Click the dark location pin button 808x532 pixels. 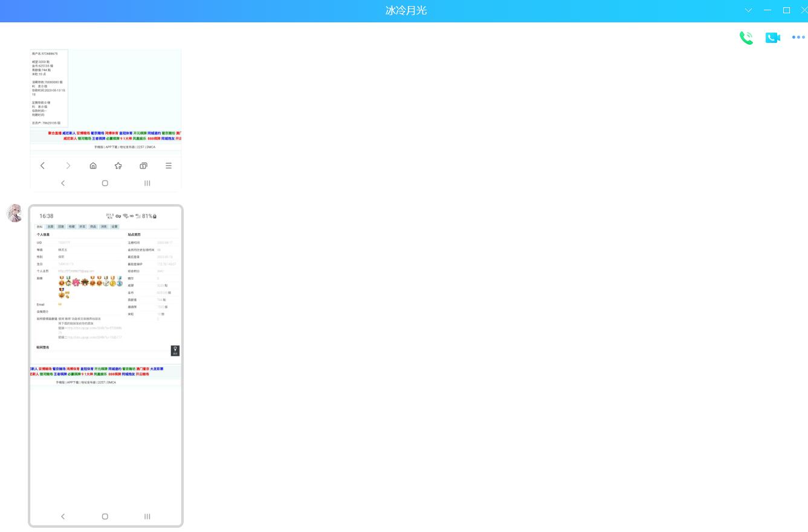(175, 350)
